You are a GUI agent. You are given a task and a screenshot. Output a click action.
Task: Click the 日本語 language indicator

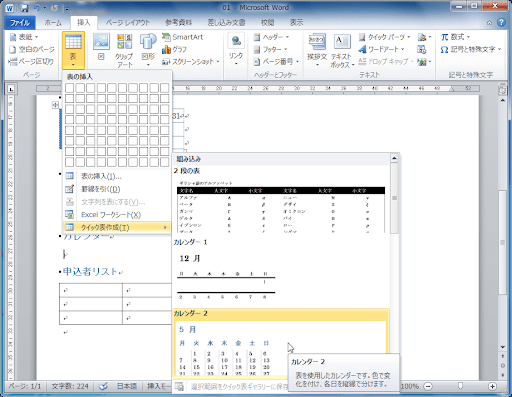click(127, 386)
